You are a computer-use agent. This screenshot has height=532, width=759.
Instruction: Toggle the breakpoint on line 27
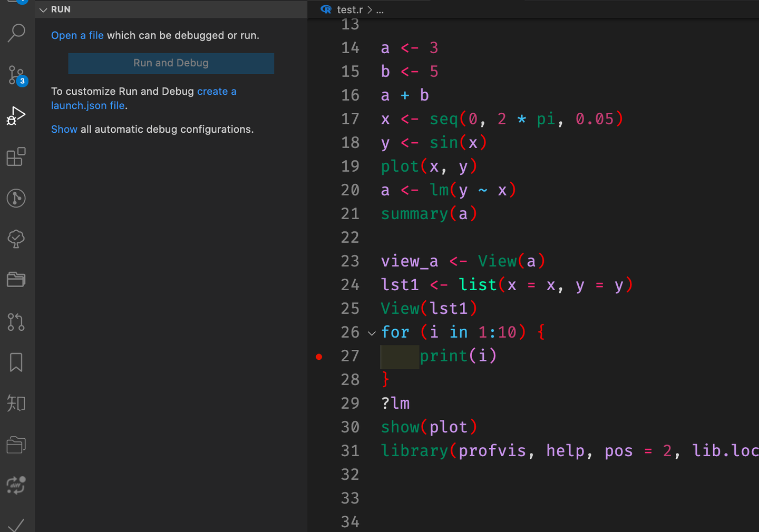click(x=319, y=357)
